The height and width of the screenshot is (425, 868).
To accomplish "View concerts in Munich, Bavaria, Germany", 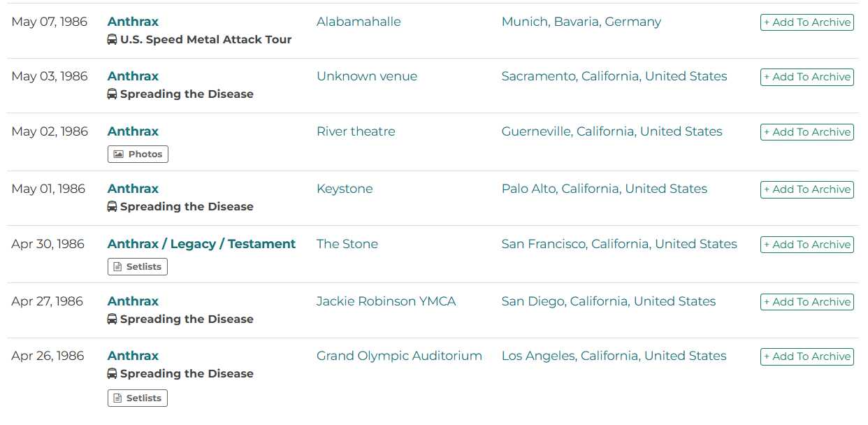I will [x=581, y=22].
